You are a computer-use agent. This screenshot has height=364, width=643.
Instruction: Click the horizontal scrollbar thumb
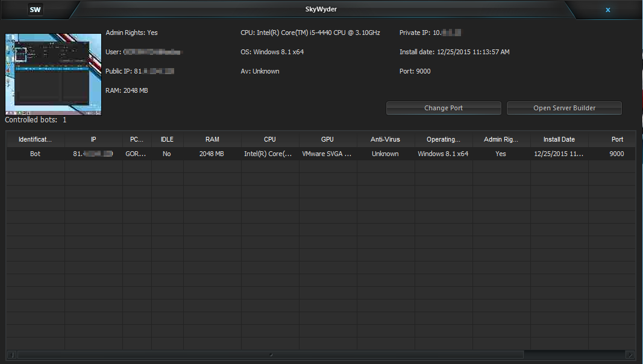271,354
